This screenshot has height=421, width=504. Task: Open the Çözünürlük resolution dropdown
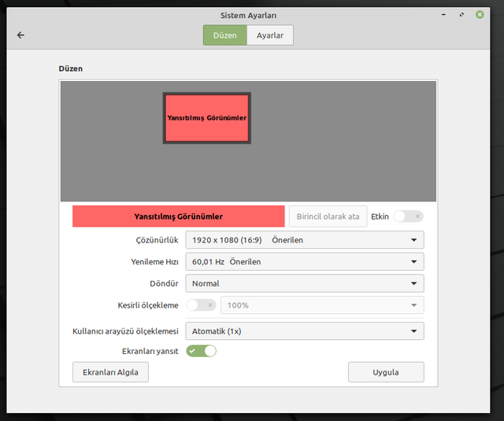[x=305, y=240]
